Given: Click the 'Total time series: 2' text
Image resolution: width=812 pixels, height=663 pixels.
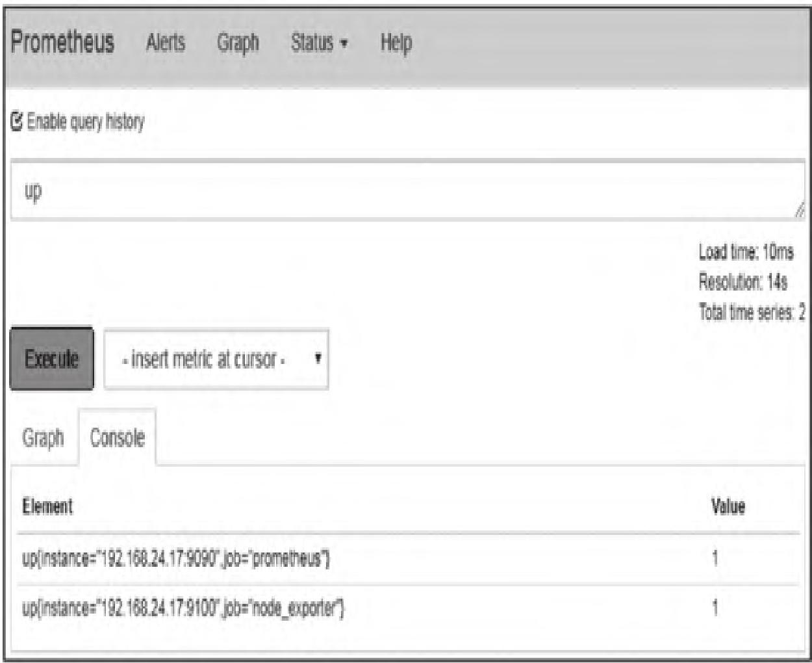Looking at the screenshot, I should (751, 313).
